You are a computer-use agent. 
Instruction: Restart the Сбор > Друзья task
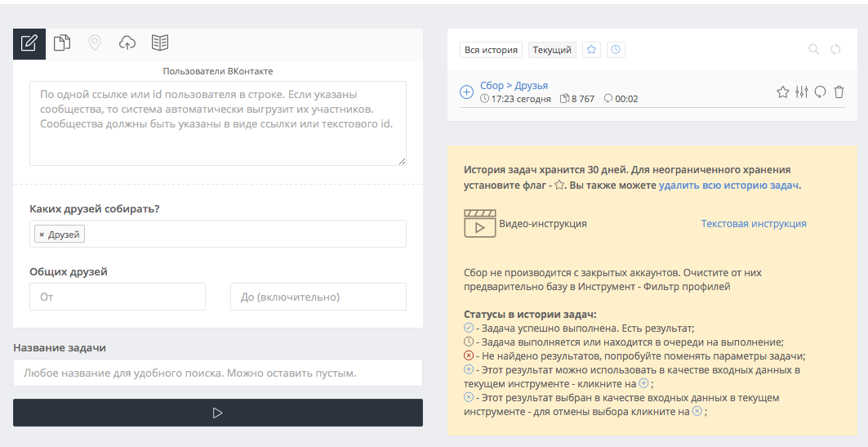pyautogui.click(x=820, y=92)
